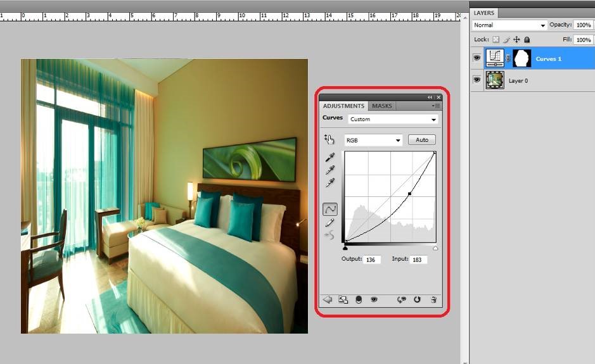
Task: Switch to the Adjustments tab
Action: click(x=343, y=106)
